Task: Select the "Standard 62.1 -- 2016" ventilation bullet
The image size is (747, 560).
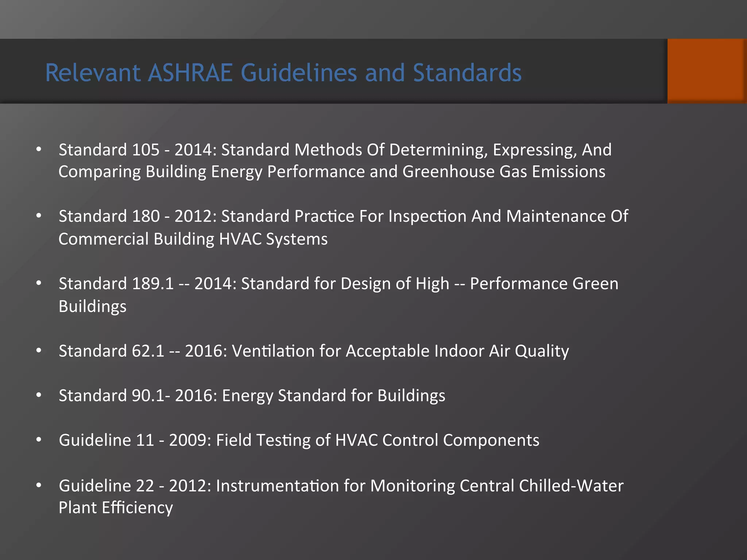Action: click(314, 351)
